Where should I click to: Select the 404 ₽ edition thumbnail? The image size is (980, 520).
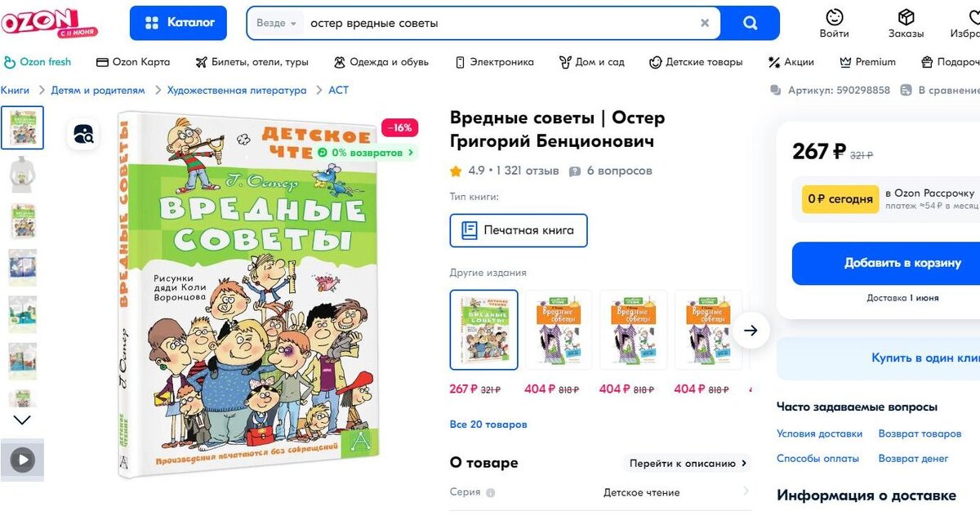coord(558,330)
